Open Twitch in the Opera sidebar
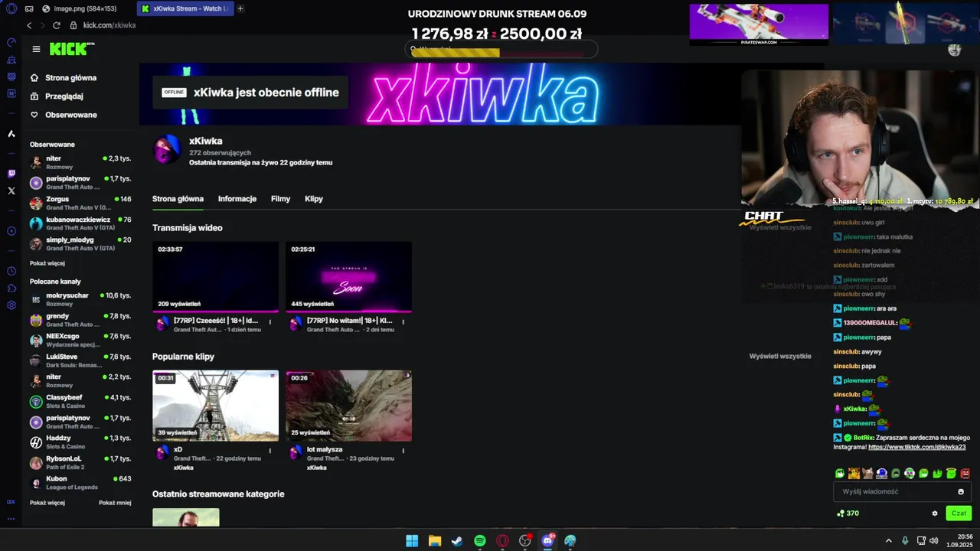The height and width of the screenshot is (551, 980). 11,174
